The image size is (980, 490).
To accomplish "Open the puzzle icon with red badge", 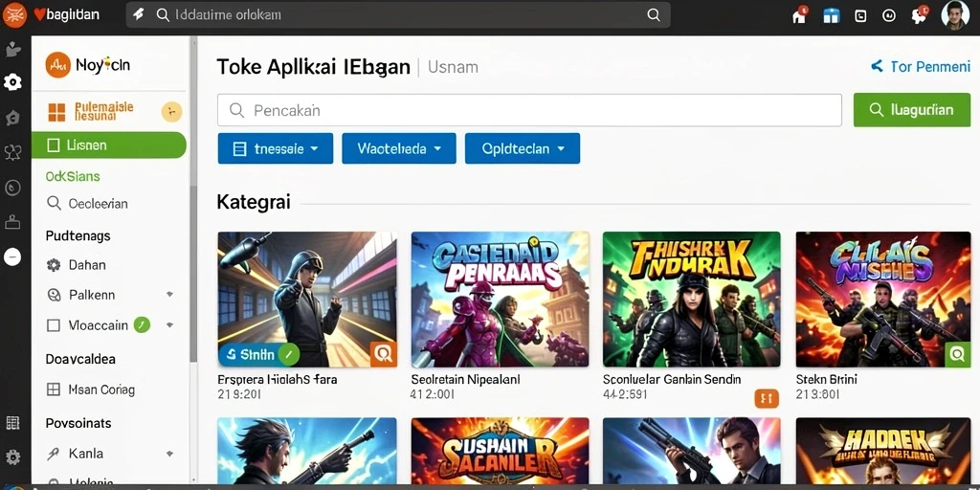I will tap(919, 15).
